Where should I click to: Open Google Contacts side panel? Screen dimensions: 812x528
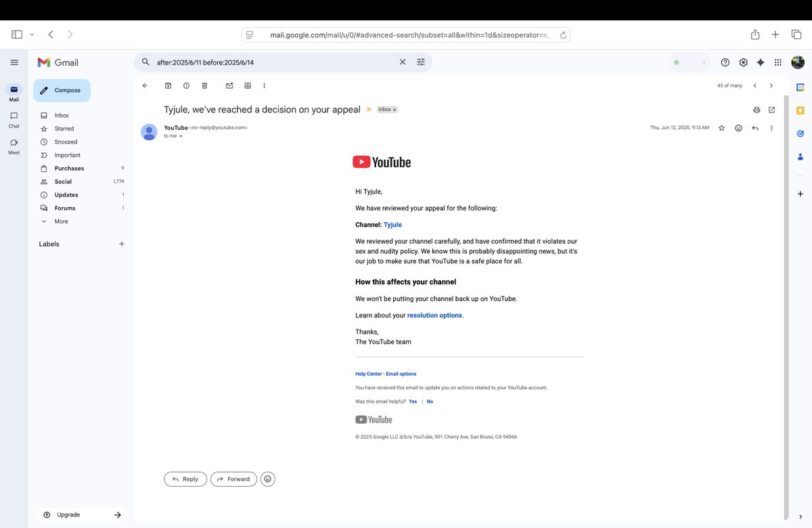pyautogui.click(x=800, y=157)
